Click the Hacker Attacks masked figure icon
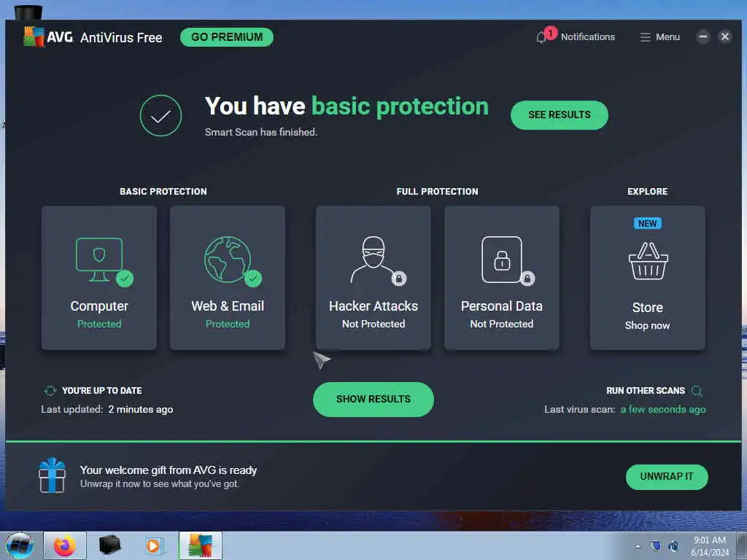 click(x=373, y=260)
